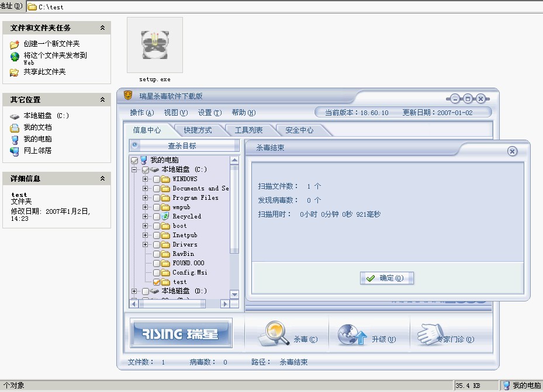Click the Recycled bin icon in tree
This screenshot has height=392, width=543.
point(165,217)
